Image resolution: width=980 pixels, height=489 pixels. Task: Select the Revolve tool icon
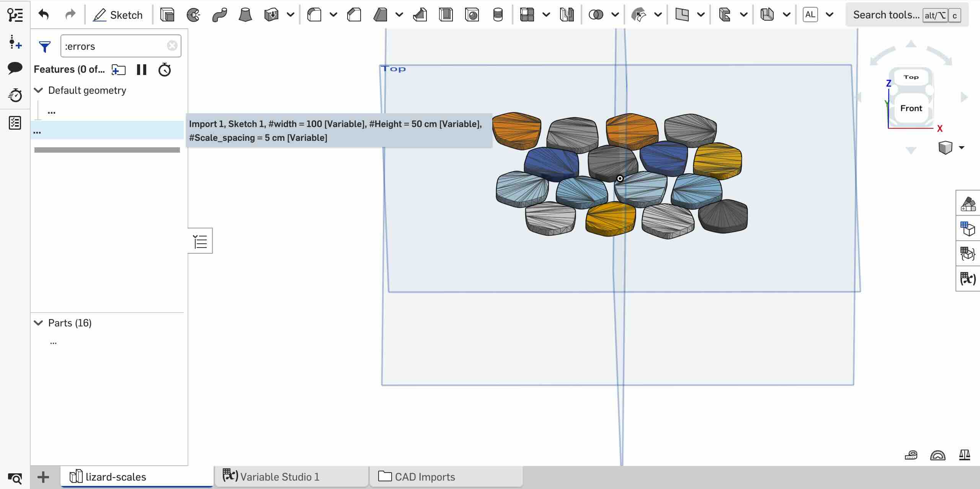[193, 15]
